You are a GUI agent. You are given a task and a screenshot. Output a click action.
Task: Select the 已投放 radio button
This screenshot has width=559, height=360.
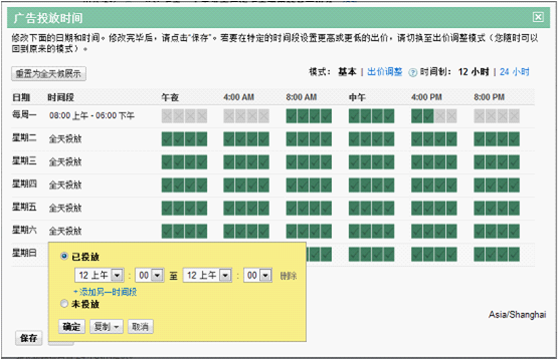click(x=64, y=256)
